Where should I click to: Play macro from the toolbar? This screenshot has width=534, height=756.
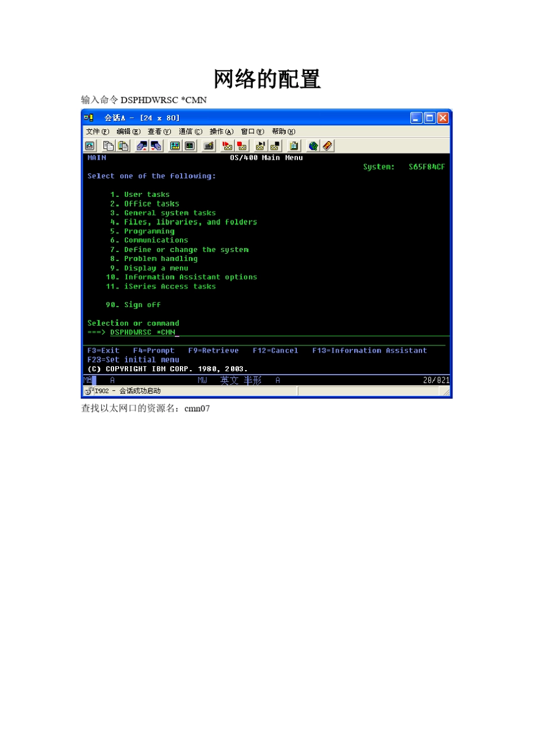[x=261, y=146]
